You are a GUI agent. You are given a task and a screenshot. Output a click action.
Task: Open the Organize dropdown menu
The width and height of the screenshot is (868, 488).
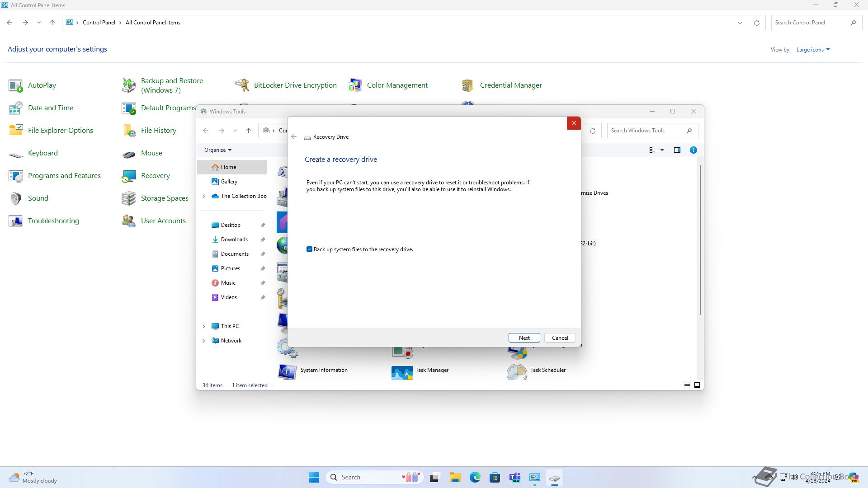218,150
